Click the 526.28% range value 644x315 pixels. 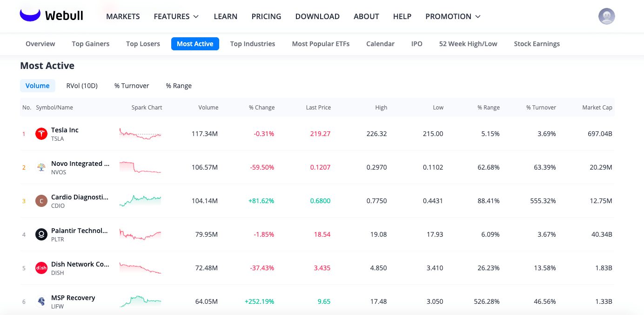click(x=487, y=301)
